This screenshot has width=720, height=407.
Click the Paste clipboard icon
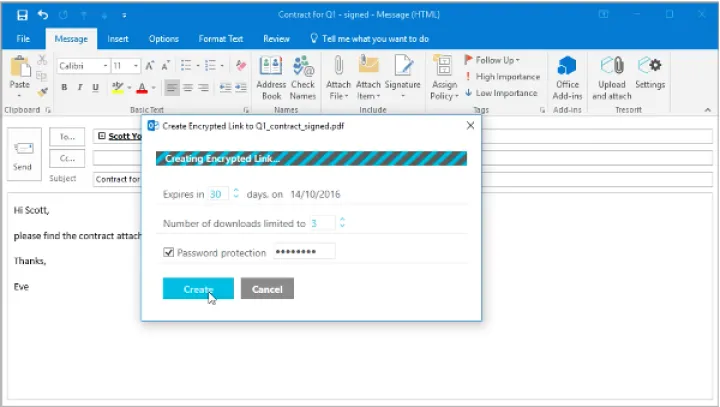click(19, 68)
